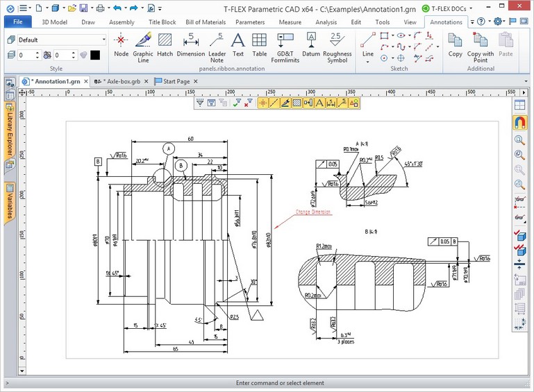The width and height of the screenshot is (534, 392).
Task: Click the Table tool in ribbon
Action: [259, 44]
